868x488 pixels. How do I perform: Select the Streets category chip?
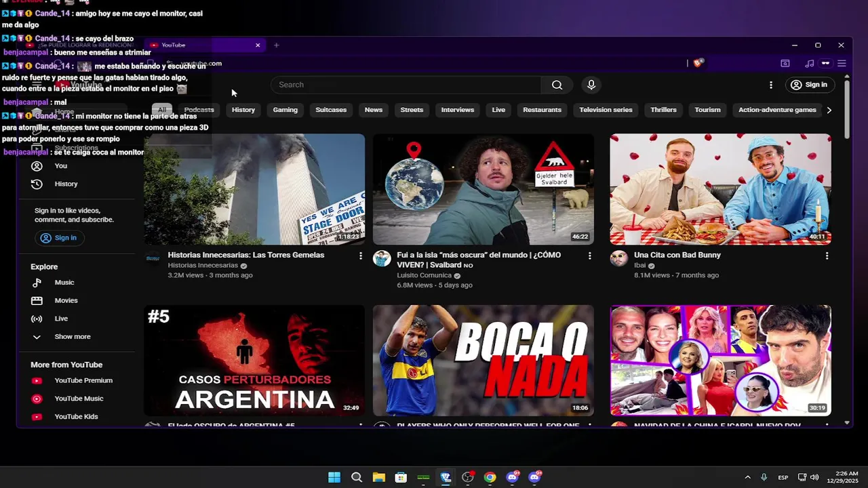coord(412,110)
